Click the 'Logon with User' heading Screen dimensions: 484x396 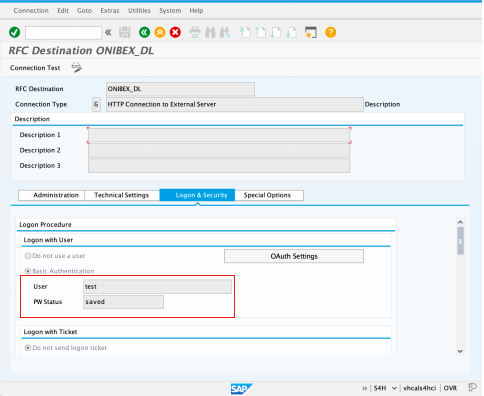pos(48,240)
